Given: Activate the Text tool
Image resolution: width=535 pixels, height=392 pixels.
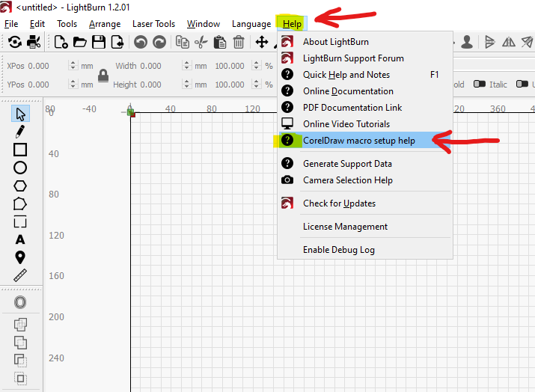Looking at the screenshot, I should 20,239.
